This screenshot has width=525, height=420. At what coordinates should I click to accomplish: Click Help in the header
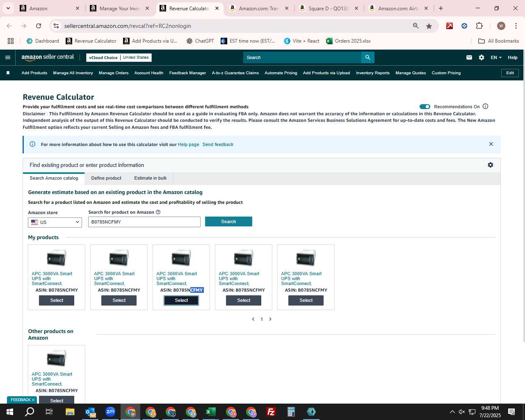[513, 57]
